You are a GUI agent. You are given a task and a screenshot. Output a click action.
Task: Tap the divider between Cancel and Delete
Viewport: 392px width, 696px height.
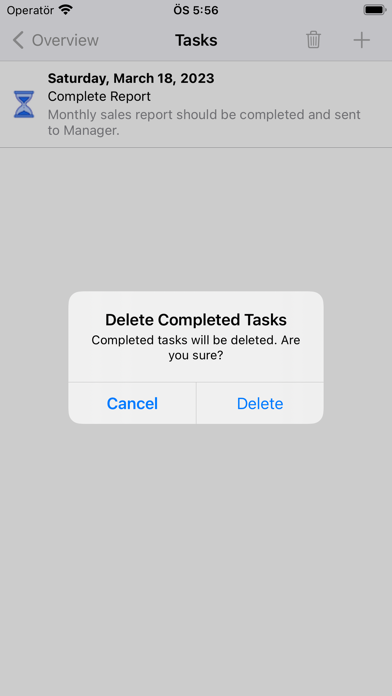pos(196,403)
